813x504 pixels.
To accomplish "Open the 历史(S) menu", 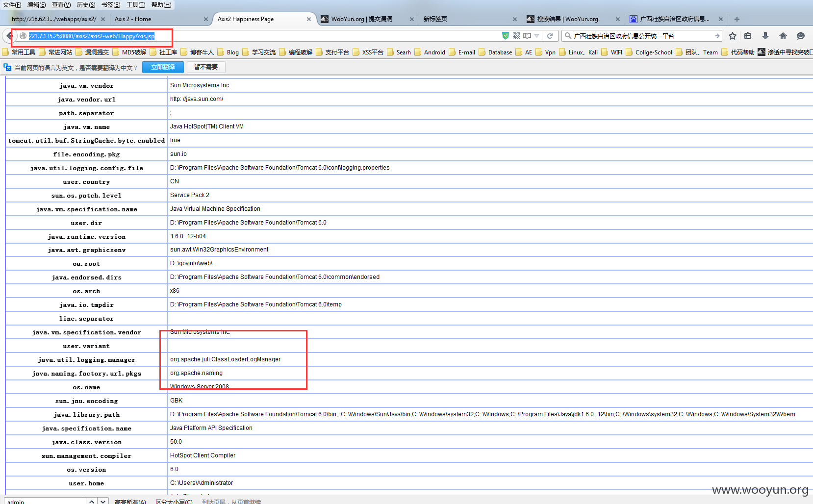I will [86, 5].
